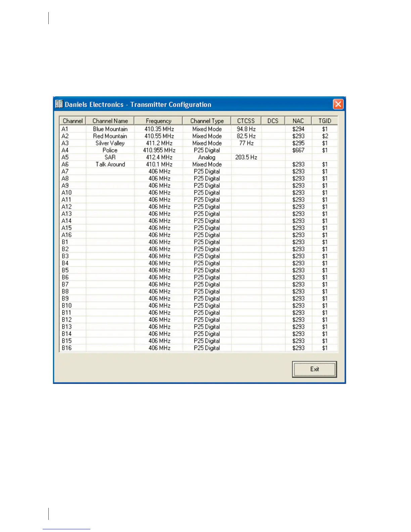
Task: Select channel B4 row label
Action: [x=65, y=263]
